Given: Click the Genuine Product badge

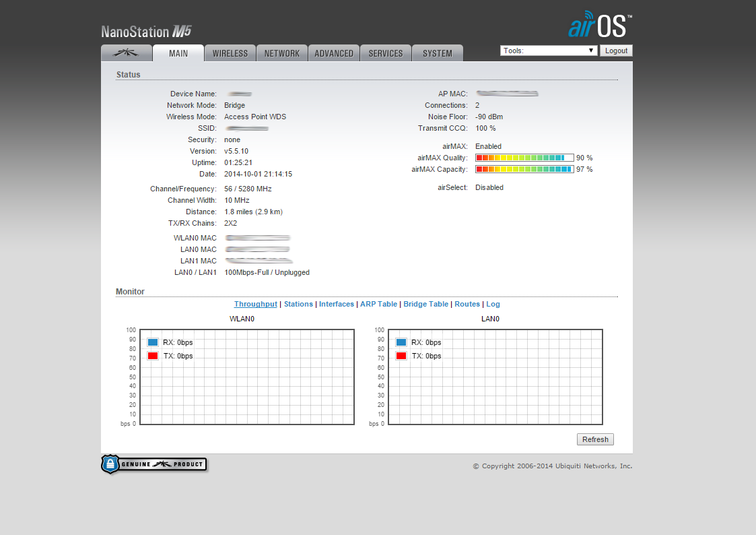Looking at the screenshot, I should tap(153, 464).
